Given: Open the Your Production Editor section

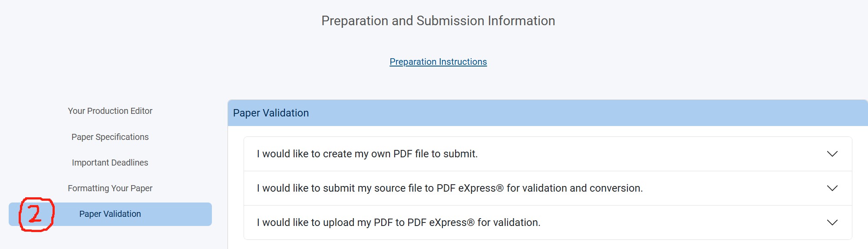Looking at the screenshot, I should pos(110,111).
